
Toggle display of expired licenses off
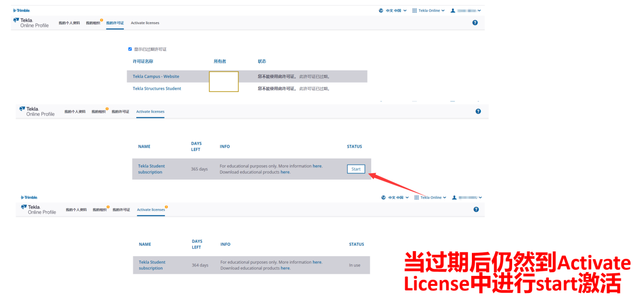pos(130,49)
